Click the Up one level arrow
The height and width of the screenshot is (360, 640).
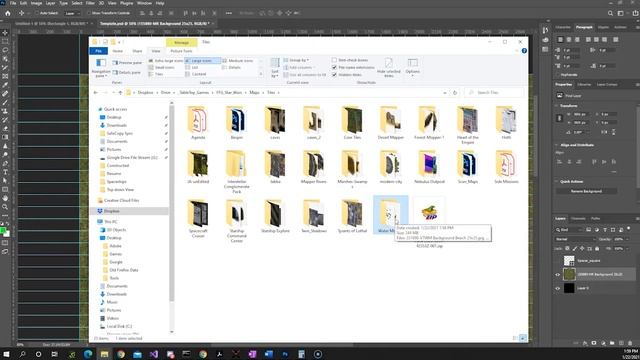coord(120,93)
